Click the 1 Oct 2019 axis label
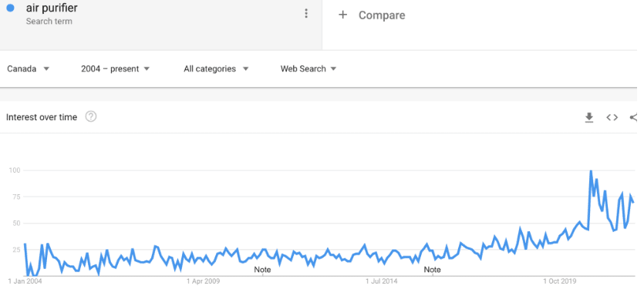Screen dimensions: 644x296 560,281
